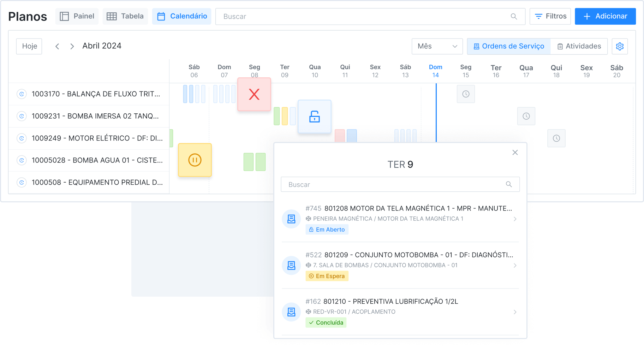Switch to Atividades view

579,46
